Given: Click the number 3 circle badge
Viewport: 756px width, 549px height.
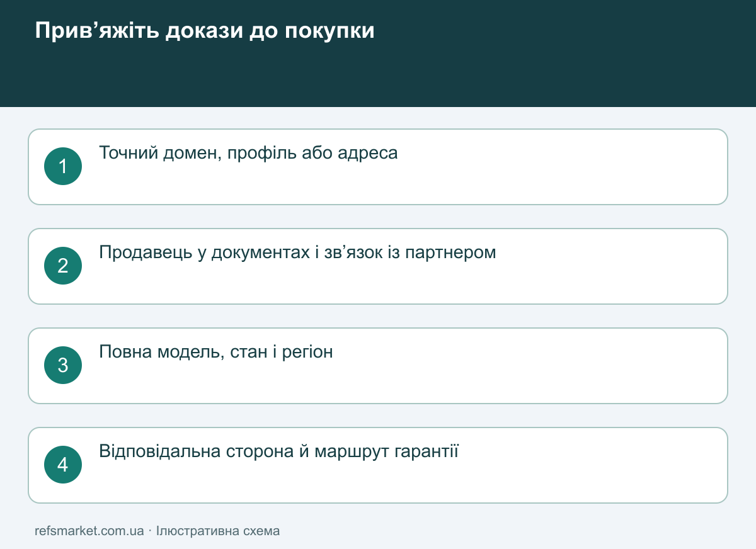Looking at the screenshot, I should click(x=63, y=365).
